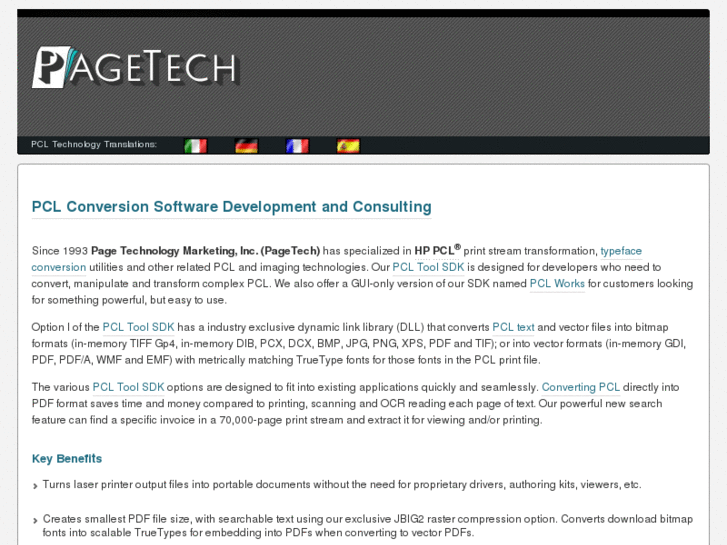Click the 'Key Benefits' heading
727x545 pixels.
pyautogui.click(x=67, y=459)
